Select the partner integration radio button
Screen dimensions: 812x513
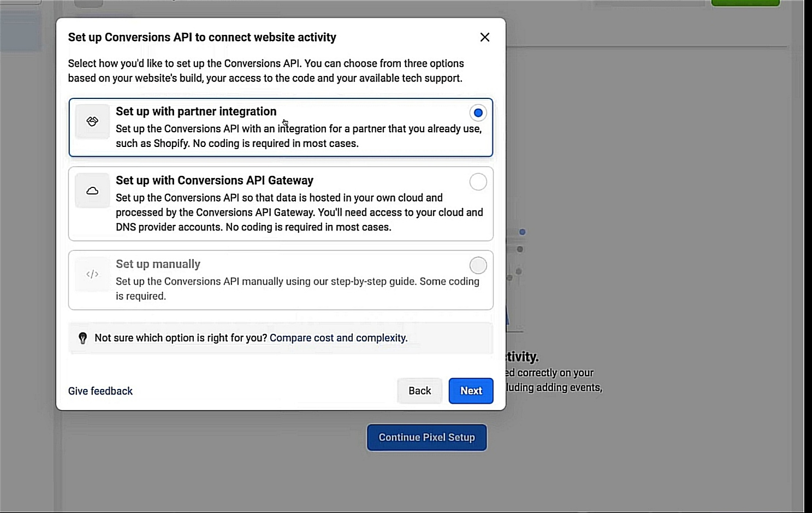click(x=478, y=113)
